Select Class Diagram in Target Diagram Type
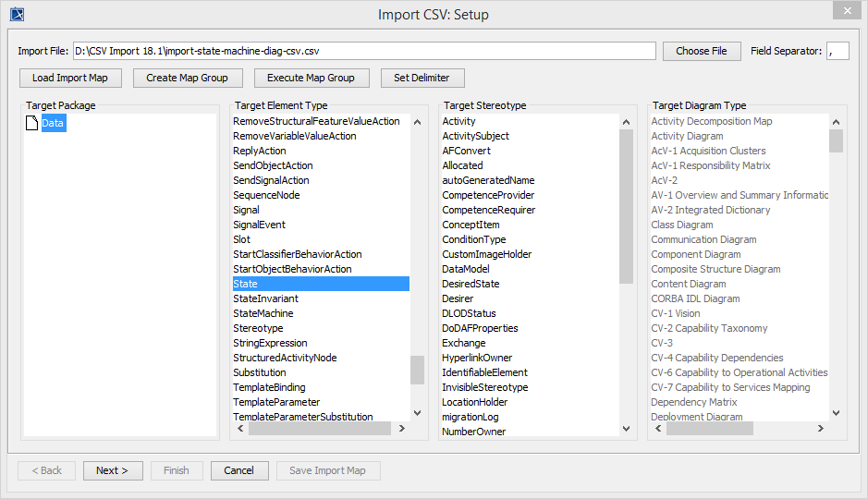 682,225
